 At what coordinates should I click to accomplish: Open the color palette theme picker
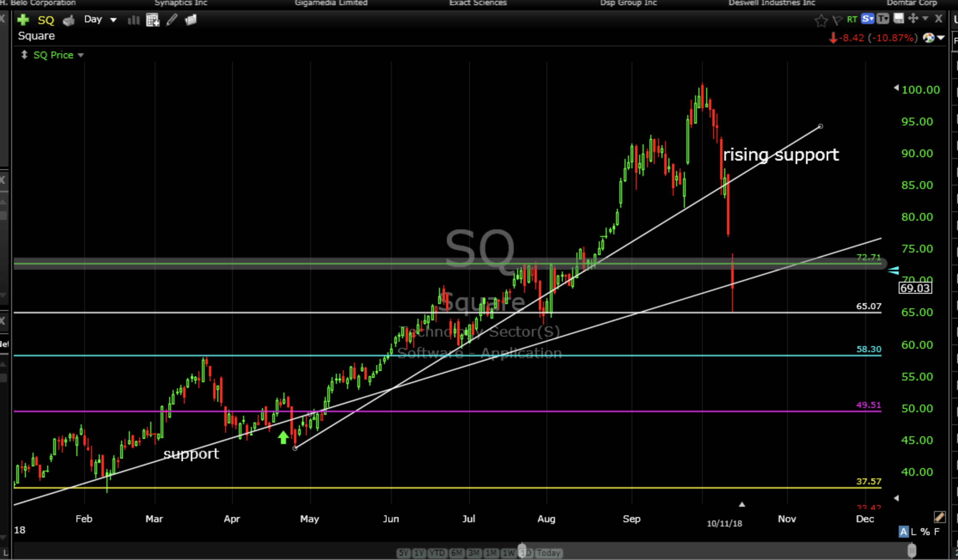(x=929, y=38)
